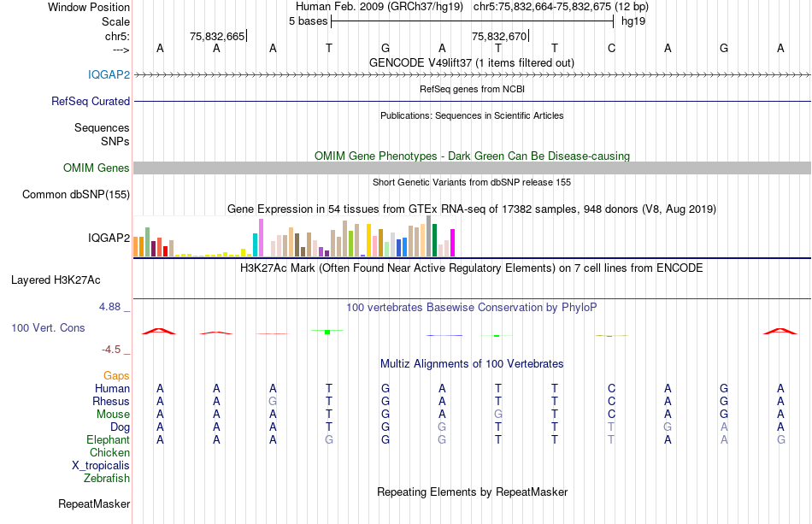Click the Multiz Alignments track title
The width and height of the screenshot is (812, 524).
pyautogui.click(x=472, y=364)
